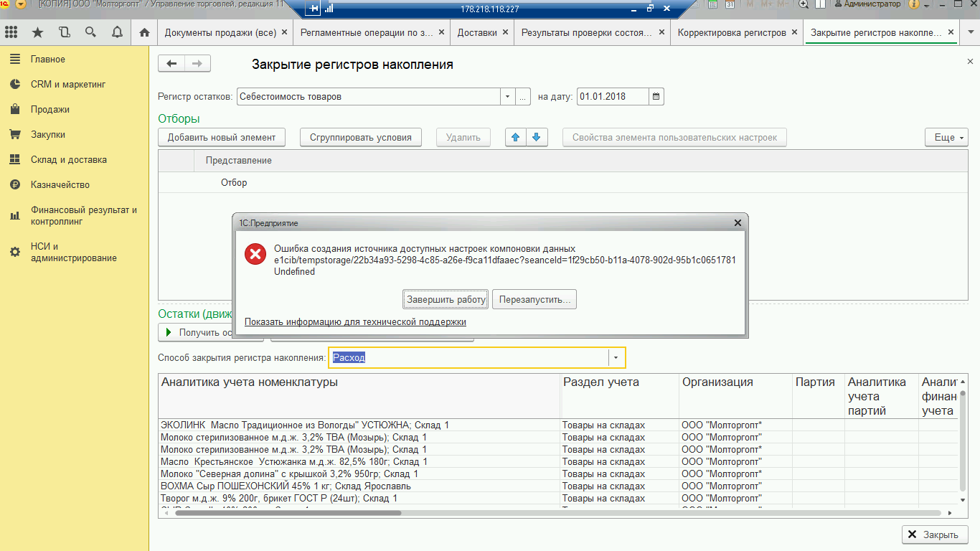Click Получить остатки button

(x=211, y=332)
